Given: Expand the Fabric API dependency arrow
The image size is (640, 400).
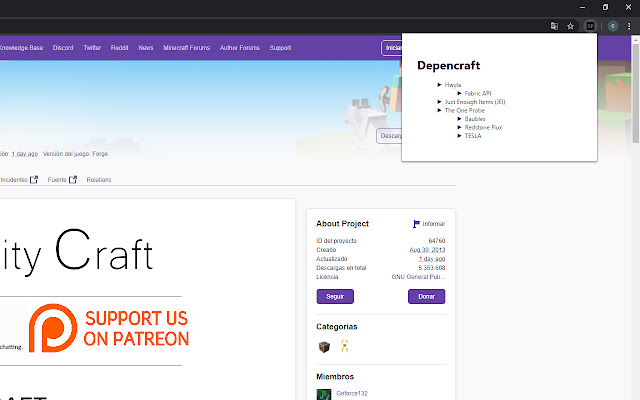Looking at the screenshot, I should pyautogui.click(x=459, y=93).
